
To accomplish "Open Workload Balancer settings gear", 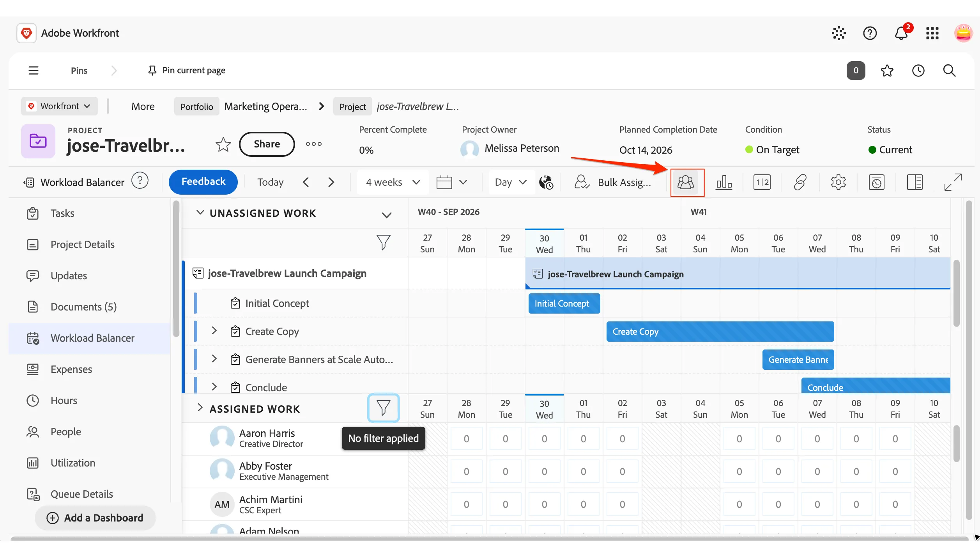I will point(838,182).
